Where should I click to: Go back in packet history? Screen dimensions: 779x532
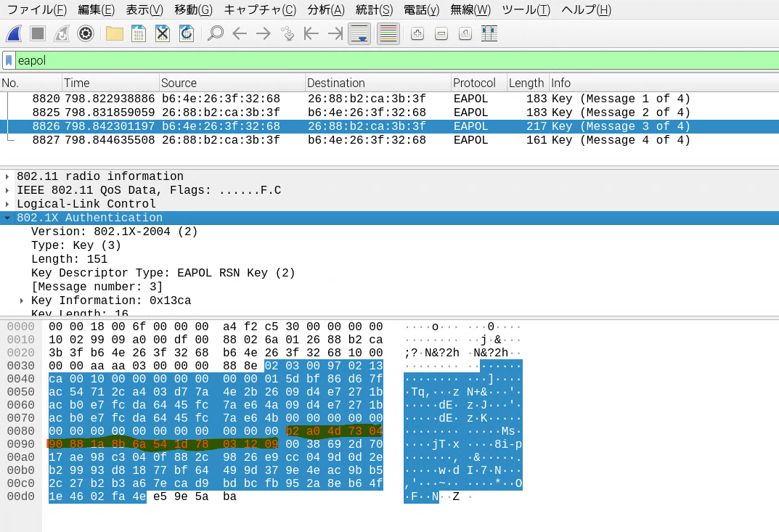tap(240, 34)
